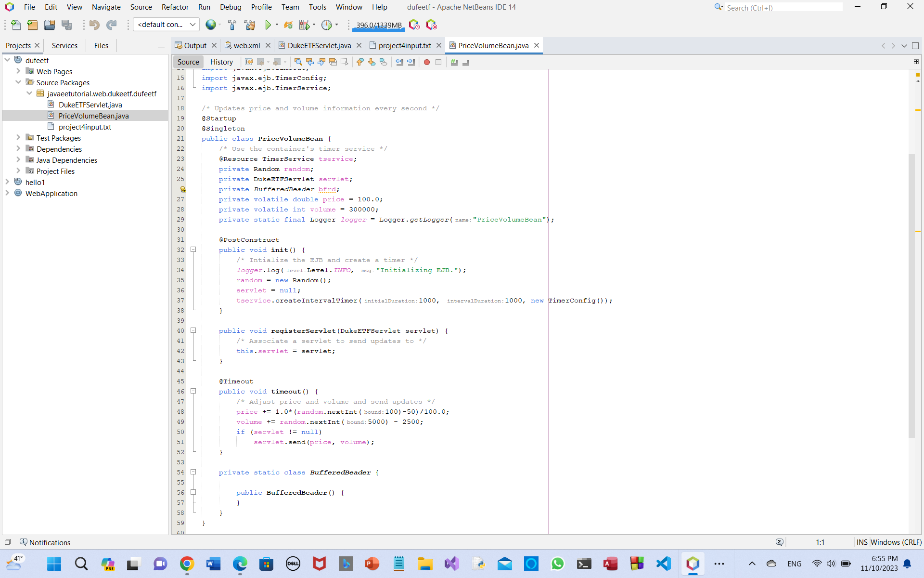The image size is (924, 578).
Task: Click the Build Project hammer icon
Action: (x=232, y=25)
